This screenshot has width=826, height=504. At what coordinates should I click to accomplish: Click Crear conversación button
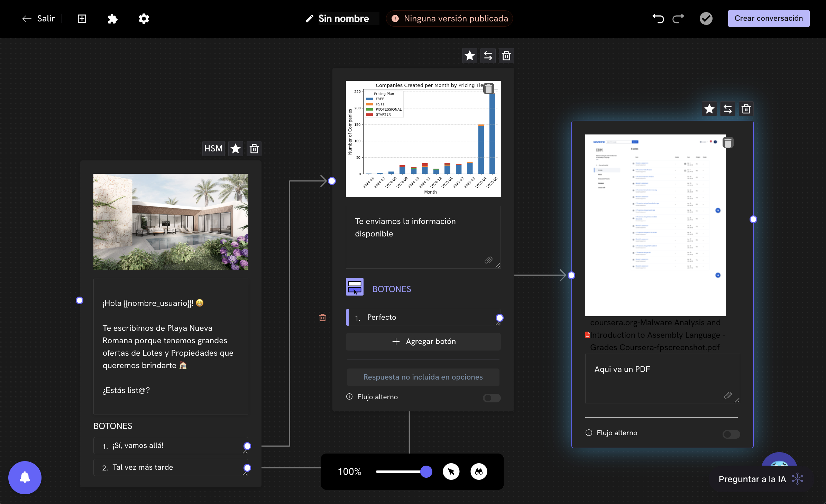click(769, 19)
